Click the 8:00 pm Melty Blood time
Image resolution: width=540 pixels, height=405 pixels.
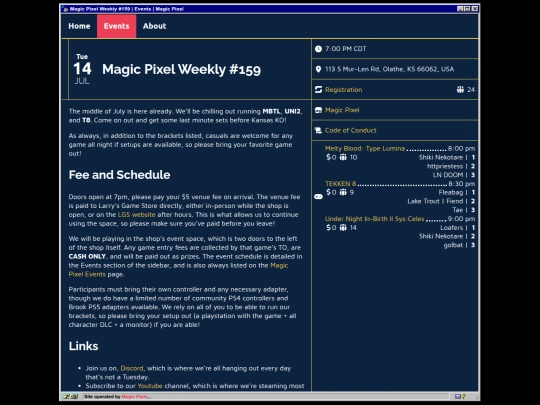pyautogui.click(x=461, y=148)
